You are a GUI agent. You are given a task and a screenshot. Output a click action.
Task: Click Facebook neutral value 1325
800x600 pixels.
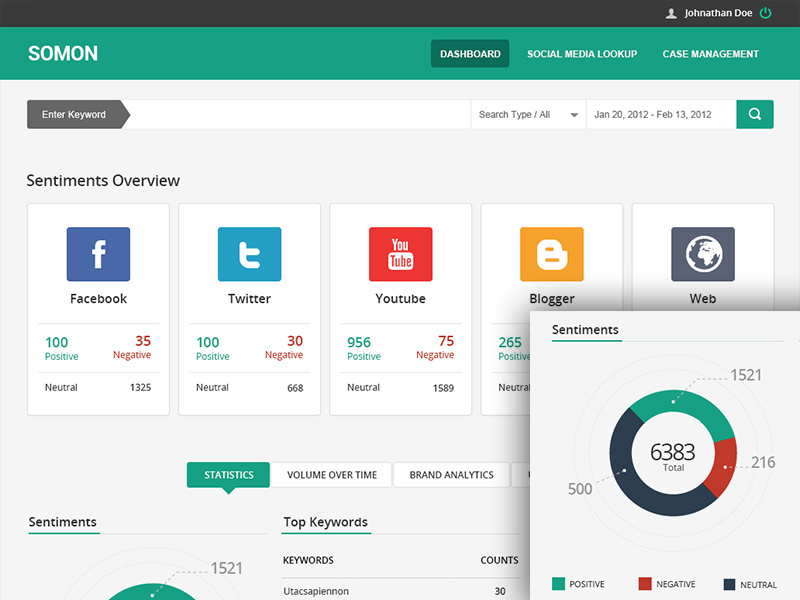(140, 387)
